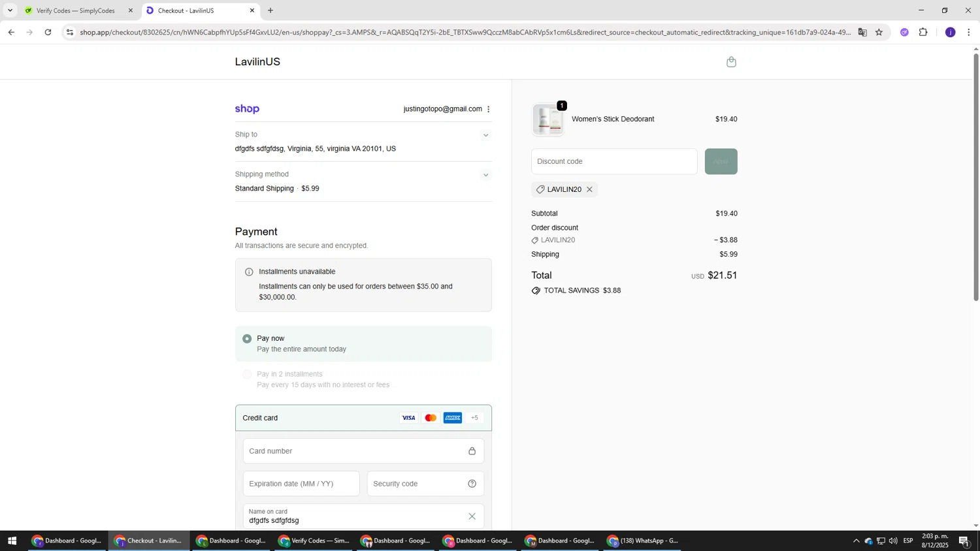Close the Verify Codes tab
The image size is (980, 551).
130,10
